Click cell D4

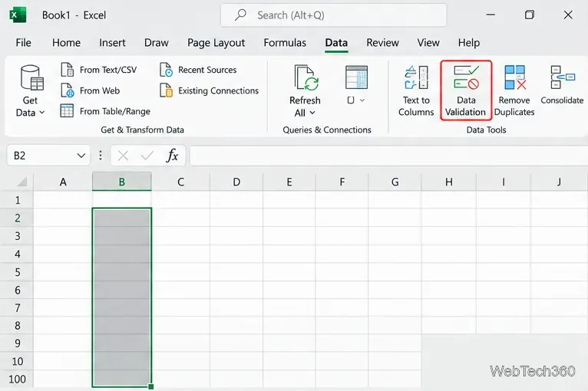236,254
